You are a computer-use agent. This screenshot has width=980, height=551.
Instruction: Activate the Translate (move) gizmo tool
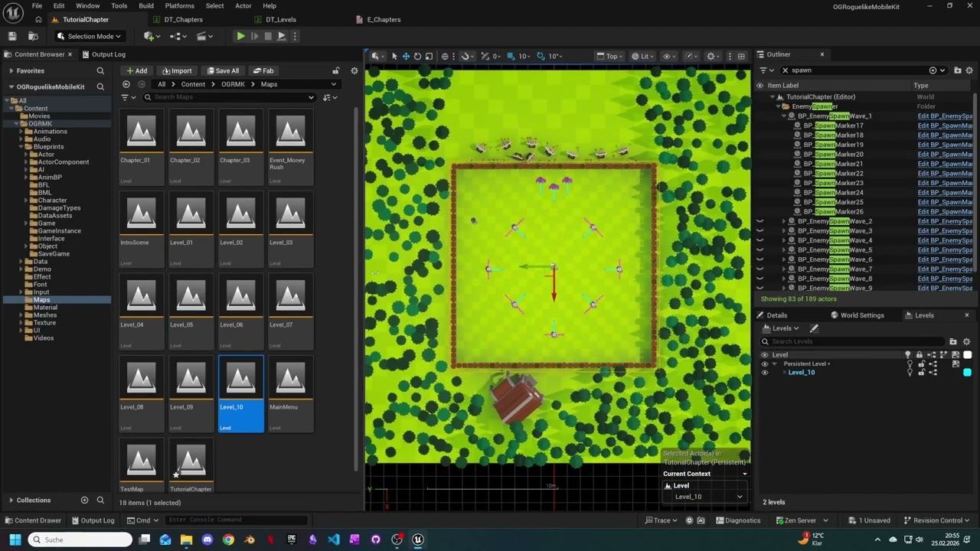(x=406, y=56)
